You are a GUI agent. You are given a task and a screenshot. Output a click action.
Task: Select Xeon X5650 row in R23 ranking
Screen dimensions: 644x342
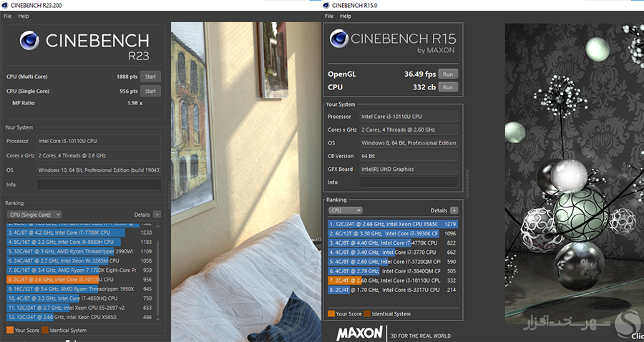pyautogui.click(x=80, y=318)
